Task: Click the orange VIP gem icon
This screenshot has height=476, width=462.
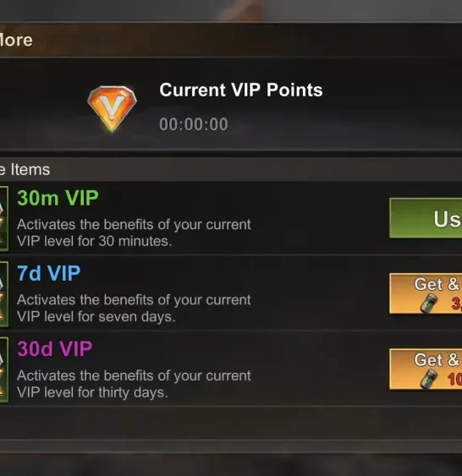Action: pyautogui.click(x=112, y=109)
